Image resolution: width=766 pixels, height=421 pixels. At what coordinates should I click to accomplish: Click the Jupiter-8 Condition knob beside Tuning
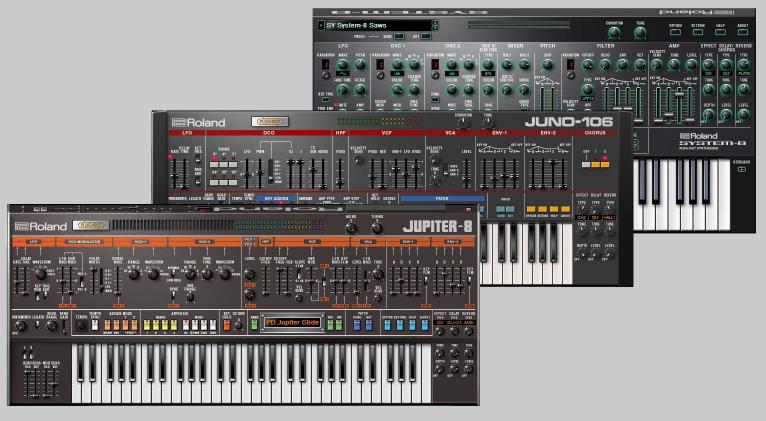[x=351, y=228]
